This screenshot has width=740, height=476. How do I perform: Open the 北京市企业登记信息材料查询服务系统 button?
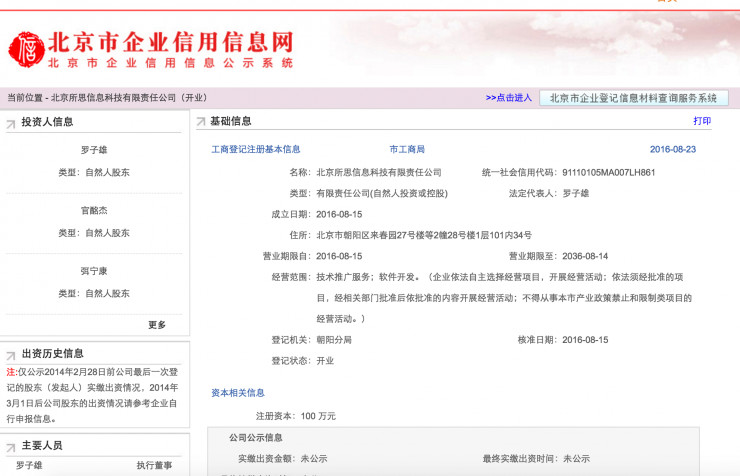coord(633,98)
